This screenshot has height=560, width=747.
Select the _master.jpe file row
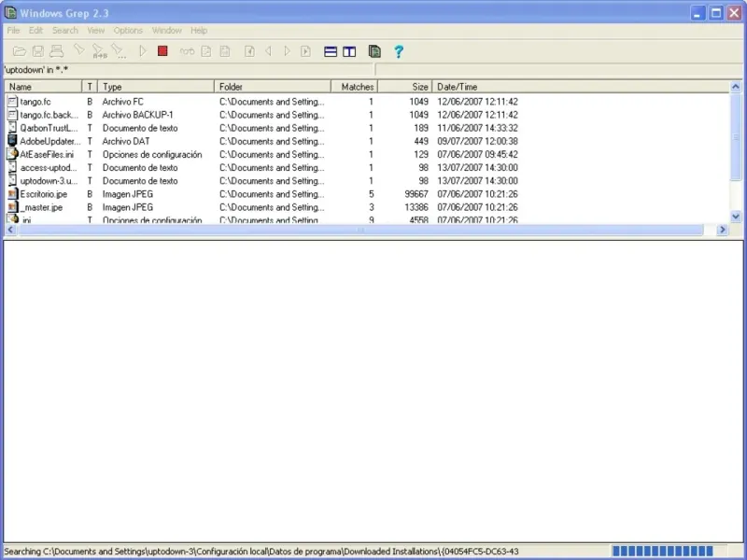point(367,207)
